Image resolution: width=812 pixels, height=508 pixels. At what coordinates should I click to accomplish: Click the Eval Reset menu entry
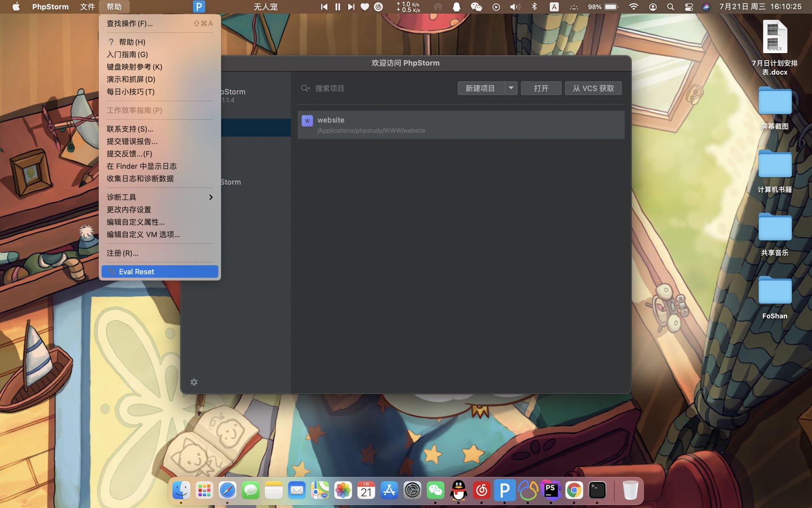(160, 271)
